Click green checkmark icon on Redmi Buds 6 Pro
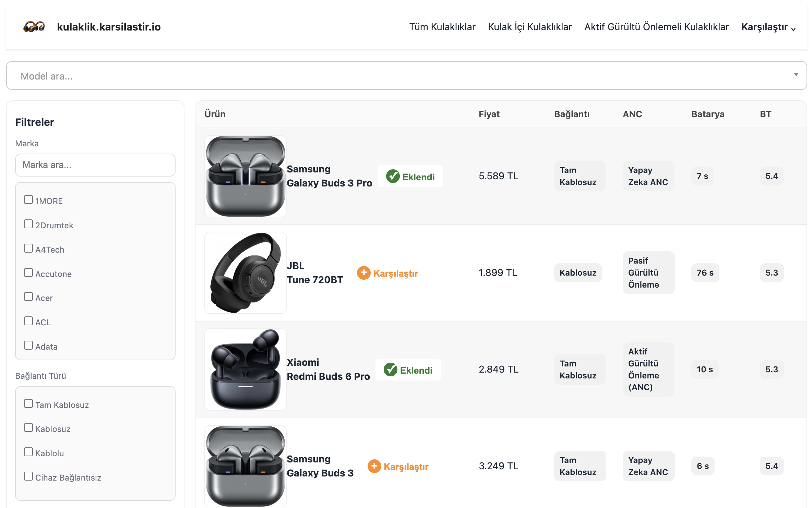 [x=390, y=370]
